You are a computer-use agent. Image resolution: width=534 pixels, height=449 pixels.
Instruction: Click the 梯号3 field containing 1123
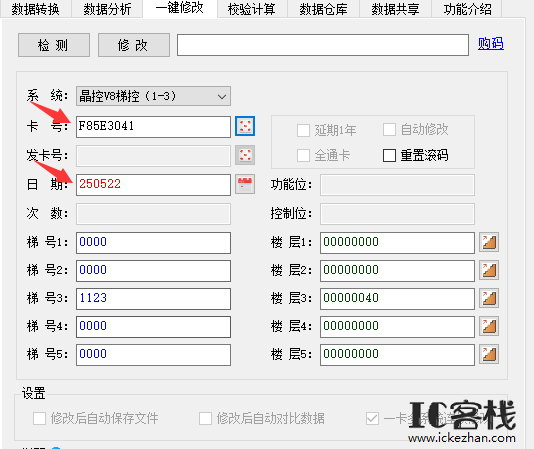pyautogui.click(x=153, y=299)
